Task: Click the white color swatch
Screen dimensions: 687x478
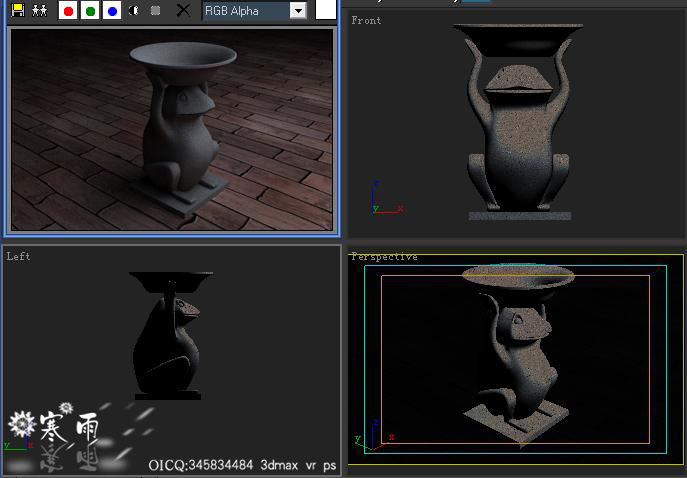Action: point(326,10)
